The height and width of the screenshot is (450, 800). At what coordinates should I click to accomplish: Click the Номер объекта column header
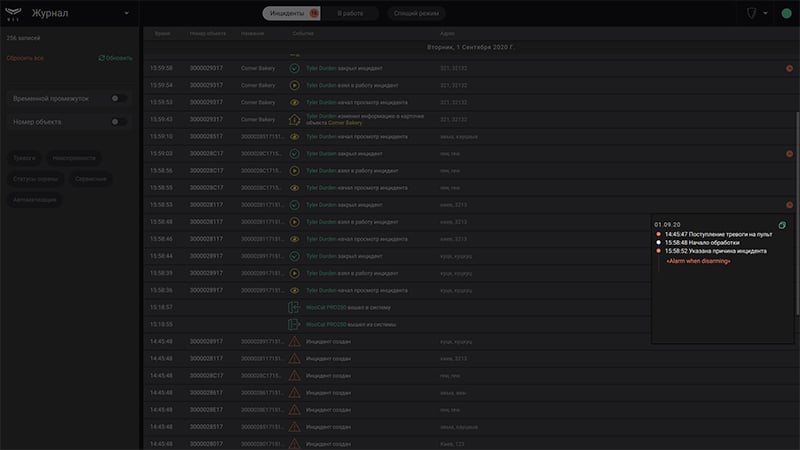point(208,34)
